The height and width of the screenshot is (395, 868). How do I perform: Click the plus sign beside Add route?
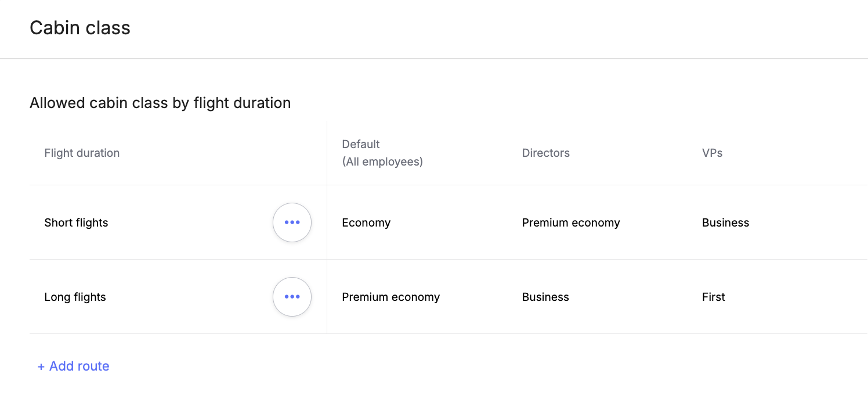point(41,367)
